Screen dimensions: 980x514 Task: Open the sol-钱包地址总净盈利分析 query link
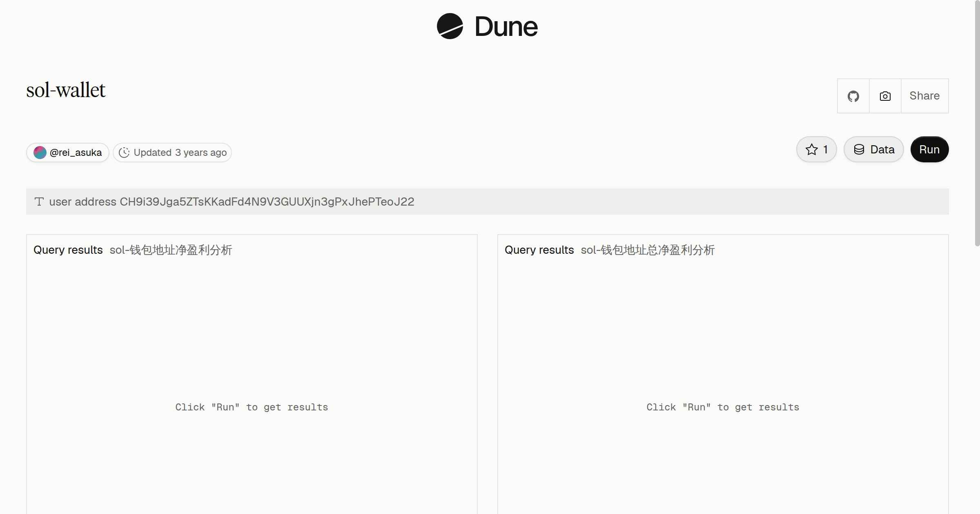pyautogui.click(x=648, y=250)
